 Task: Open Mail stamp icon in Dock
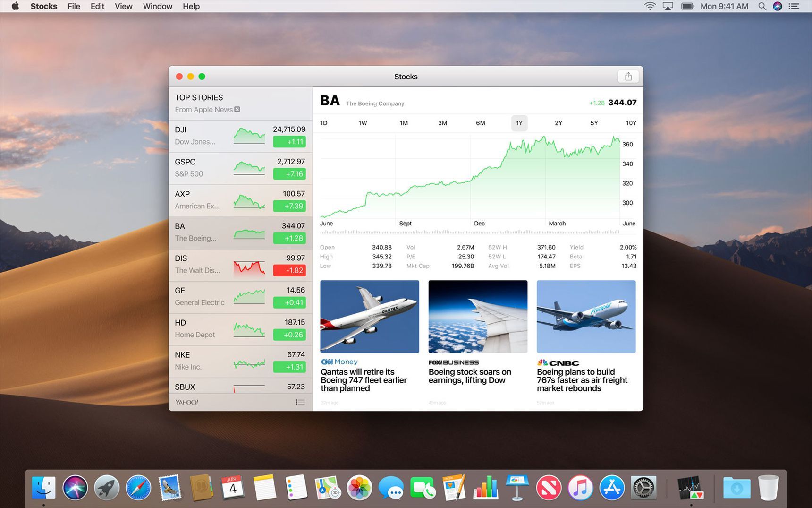(170, 488)
